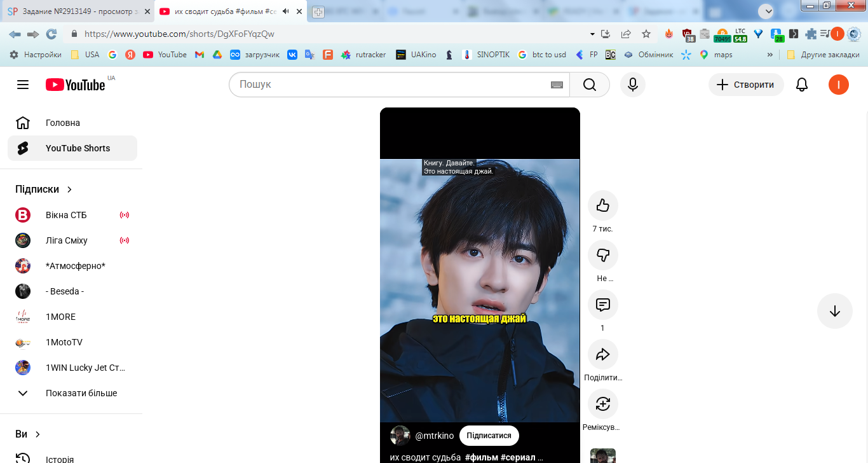868x463 pixels.
Task: Go forward in browser history
Action: coord(33,34)
